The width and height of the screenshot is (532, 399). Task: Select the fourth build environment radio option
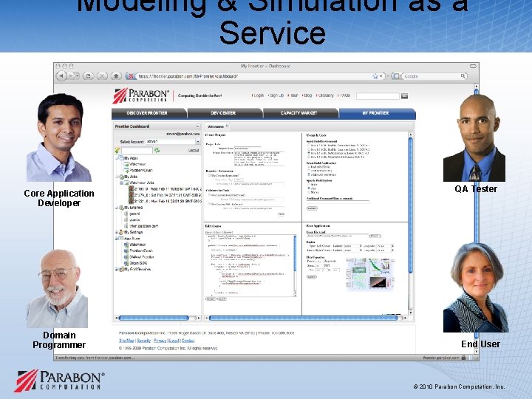pos(309,157)
